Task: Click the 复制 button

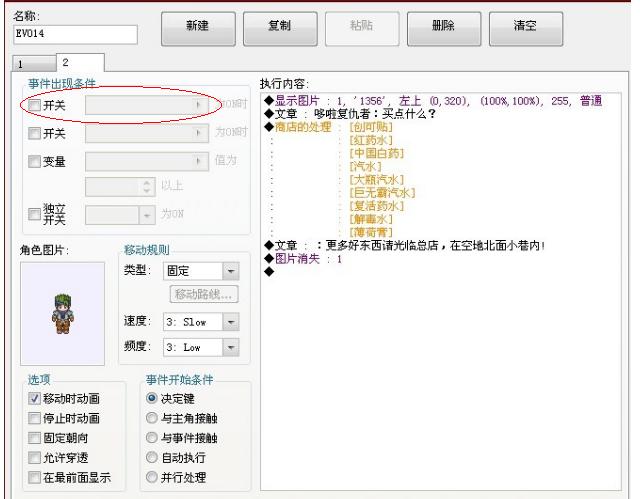Action: pos(280,28)
